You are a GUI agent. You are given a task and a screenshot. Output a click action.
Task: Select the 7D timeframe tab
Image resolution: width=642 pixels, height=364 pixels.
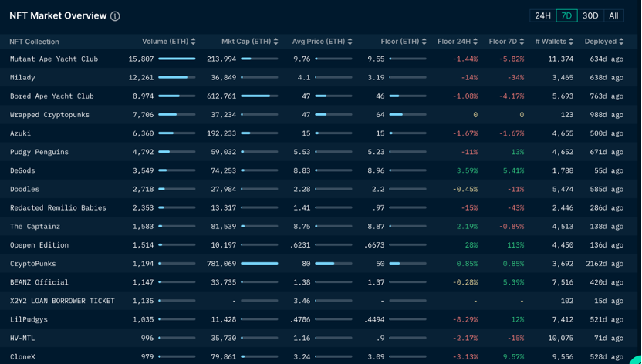point(566,16)
